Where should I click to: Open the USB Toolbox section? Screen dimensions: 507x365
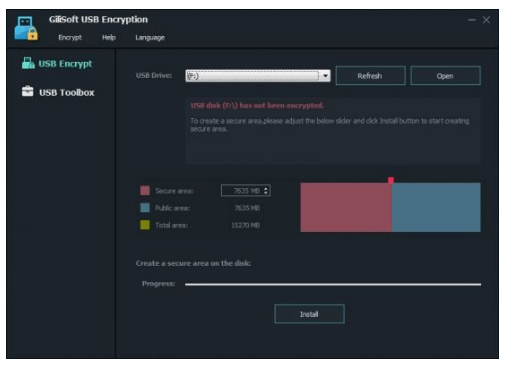coord(58,92)
